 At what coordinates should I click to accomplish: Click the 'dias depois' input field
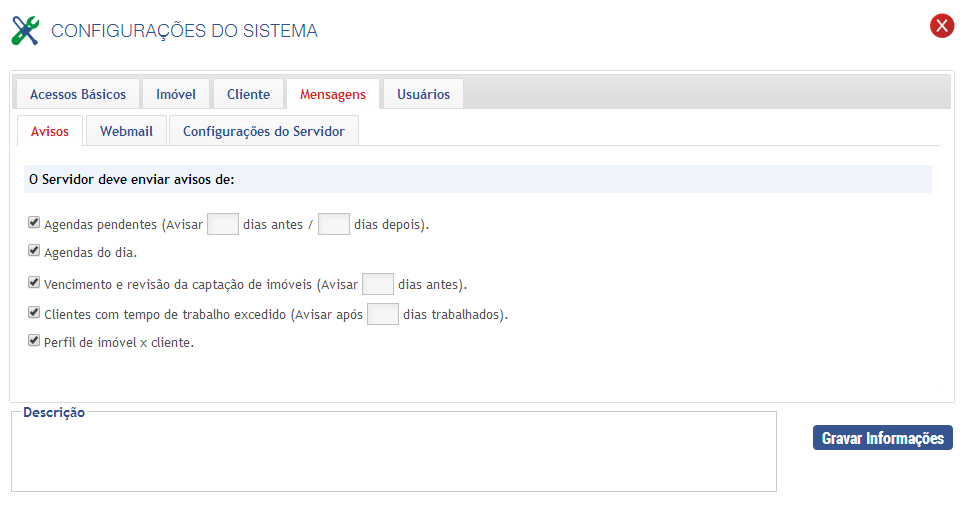click(333, 224)
